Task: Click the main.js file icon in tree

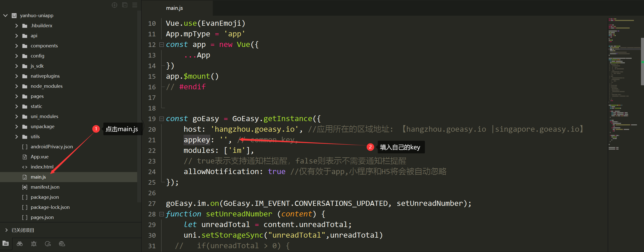Action: tap(25, 177)
